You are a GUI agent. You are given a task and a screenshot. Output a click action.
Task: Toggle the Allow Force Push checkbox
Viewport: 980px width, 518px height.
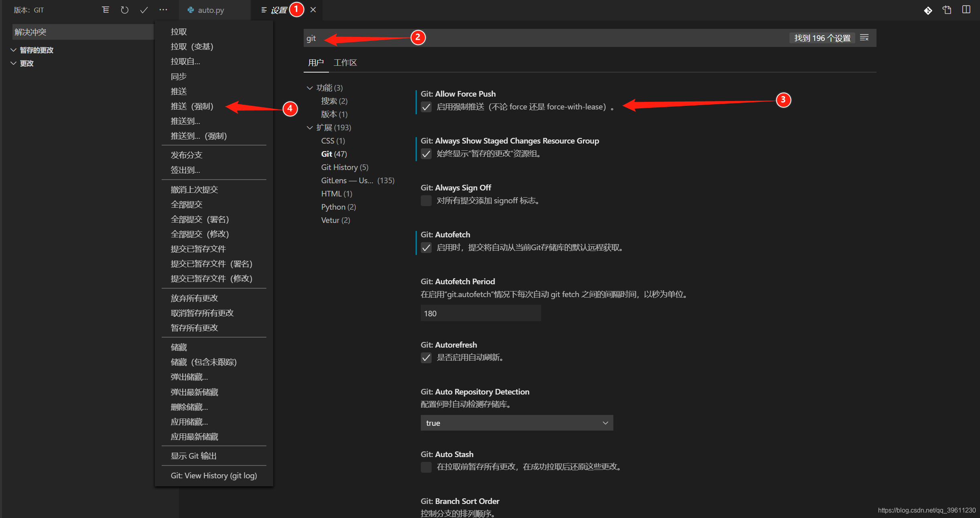coord(426,107)
